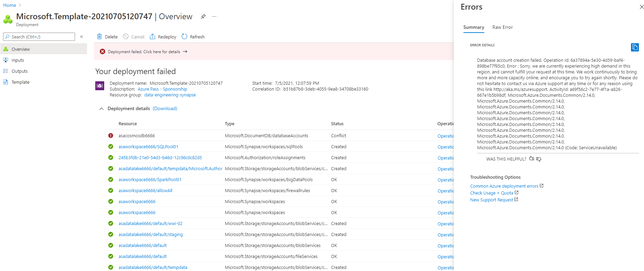The image size is (644, 271).
Task: Click the Redeploy upload icon
Action: click(x=153, y=37)
